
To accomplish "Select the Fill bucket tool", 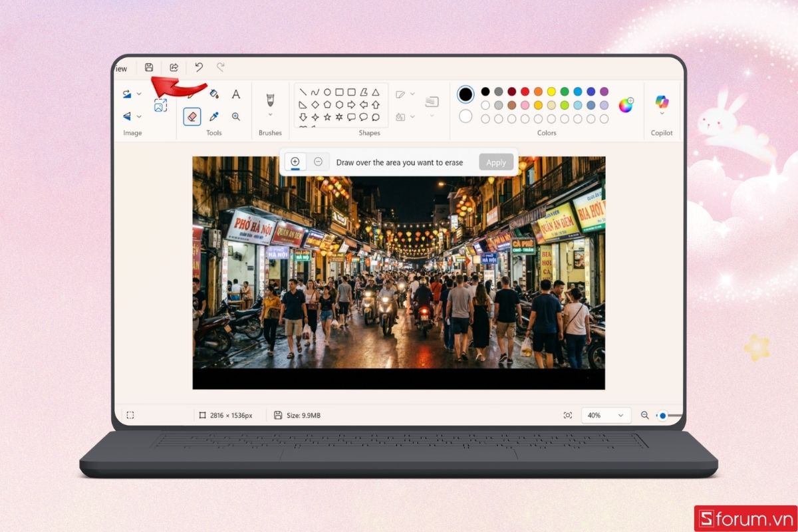I will [x=214, y=94].
